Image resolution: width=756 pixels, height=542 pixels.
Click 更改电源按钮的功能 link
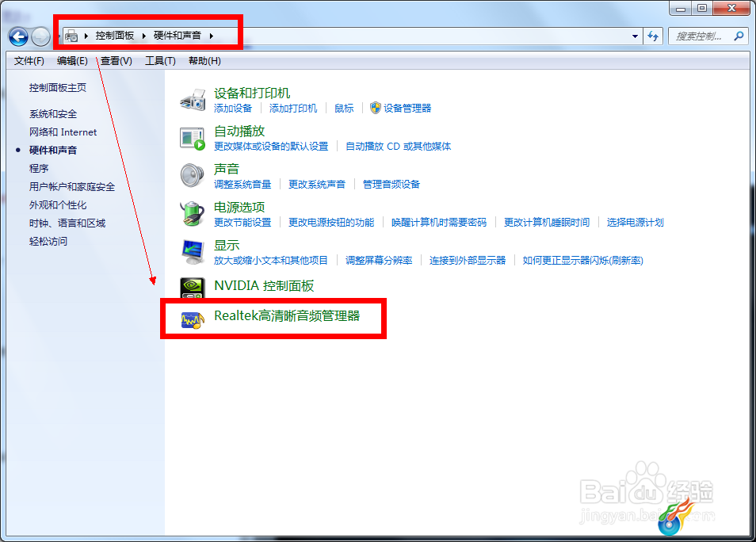(x=331, y=223)
